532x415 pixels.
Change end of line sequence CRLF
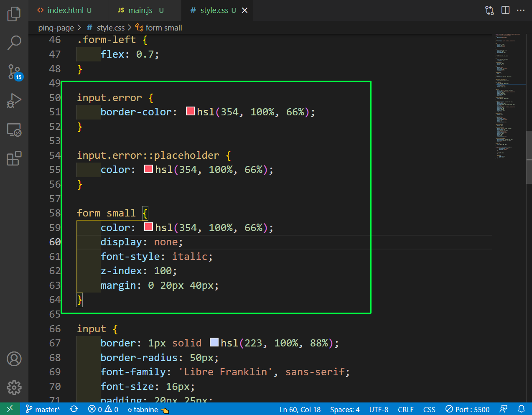[x=405, y=409]
